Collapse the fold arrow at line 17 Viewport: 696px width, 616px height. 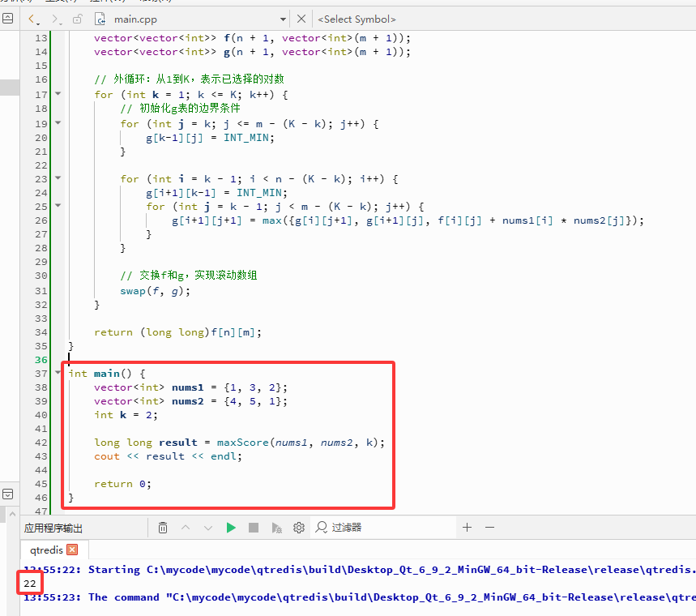point(58,94)
